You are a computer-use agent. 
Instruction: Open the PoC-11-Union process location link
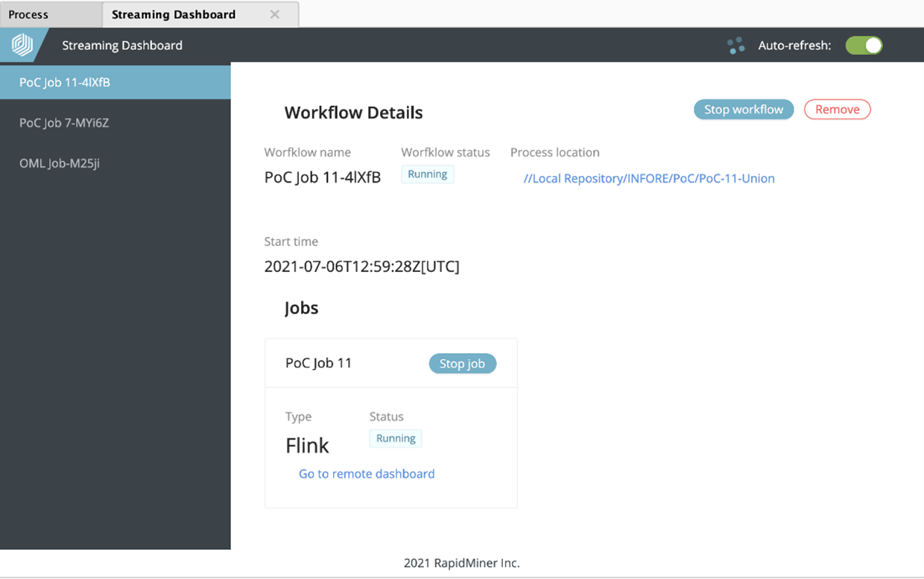(x=649, y=178)
